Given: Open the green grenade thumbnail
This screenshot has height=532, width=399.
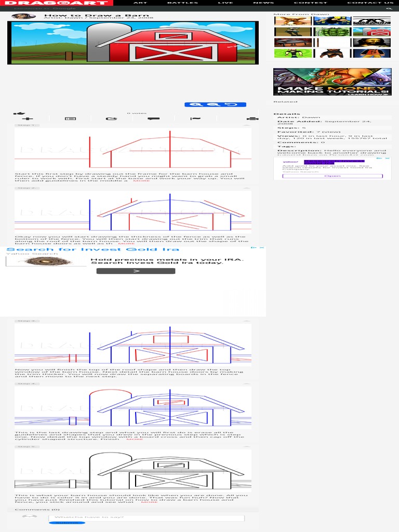Looking at the screenshot, I should [x=332, y=32].
